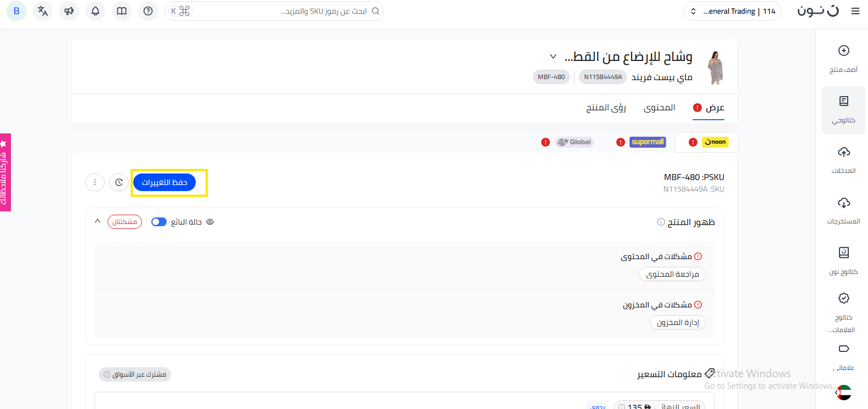Open the General Trading store selector
Viewport: 868px width, 409px height.
[x=732, y=11]
